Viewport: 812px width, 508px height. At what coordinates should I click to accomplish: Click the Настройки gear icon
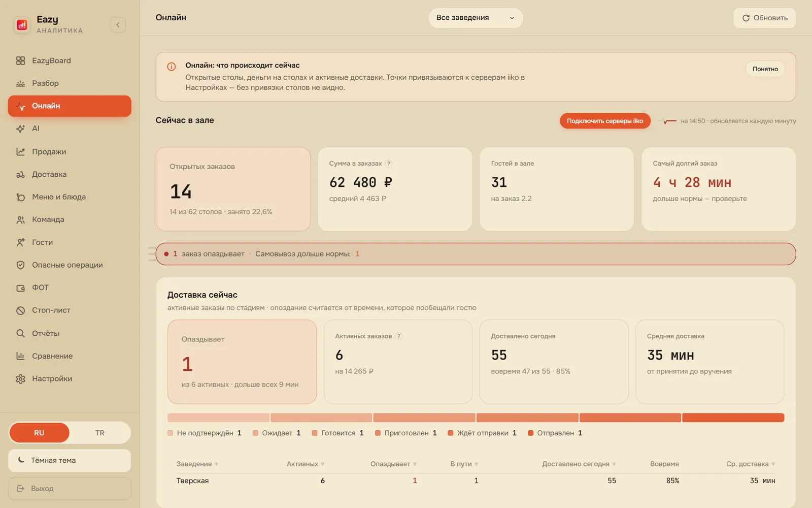point(20,378)
